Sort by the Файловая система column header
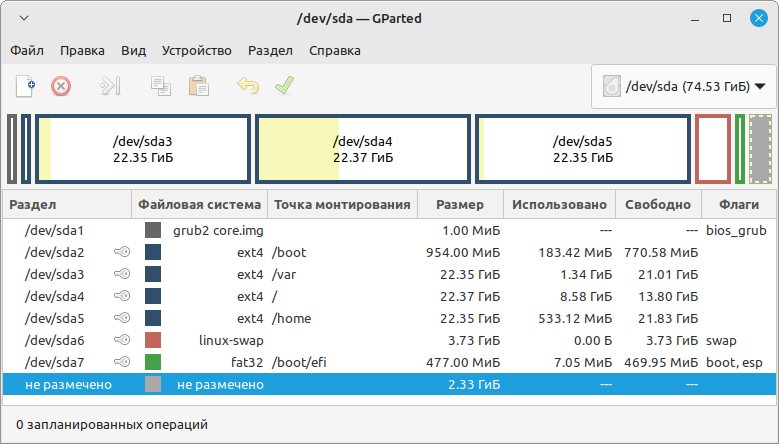Image resolution: width=779 pixels, height=444 pixels. (199, 204)
